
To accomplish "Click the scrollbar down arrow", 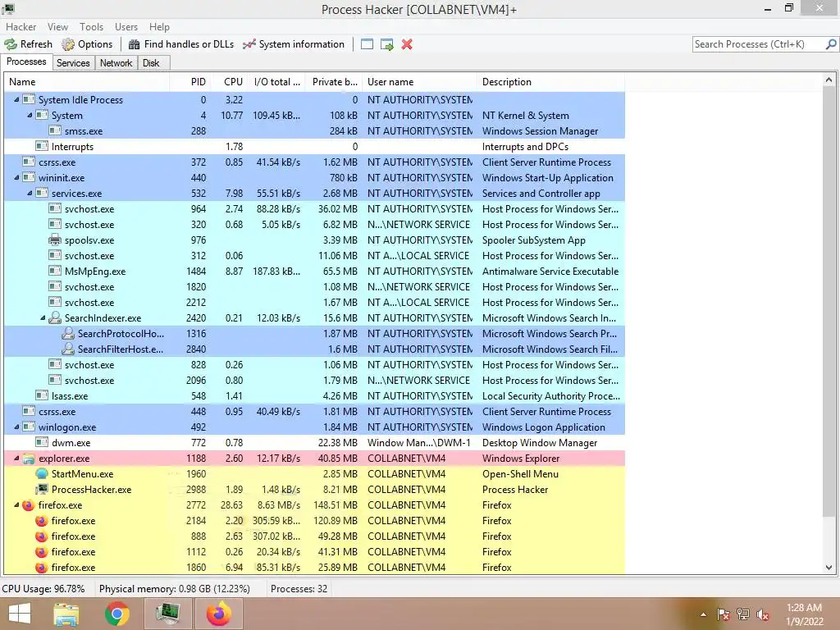I will [829, 568].
